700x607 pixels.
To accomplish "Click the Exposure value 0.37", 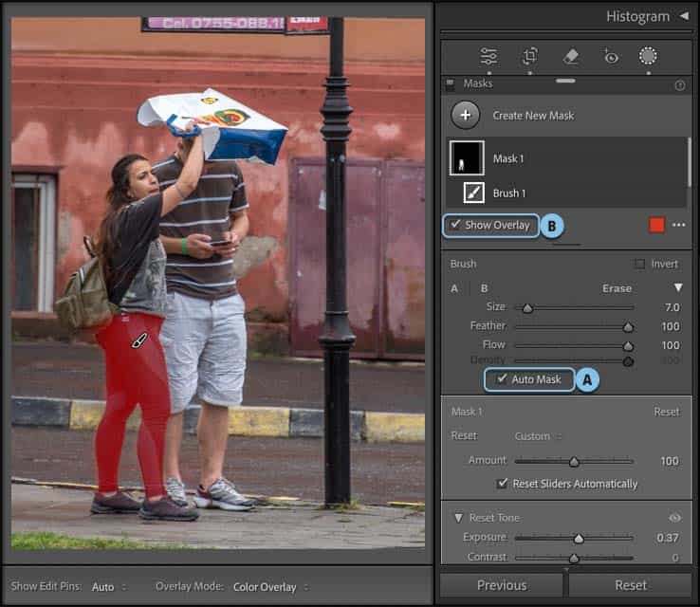I will coord(668,538).
